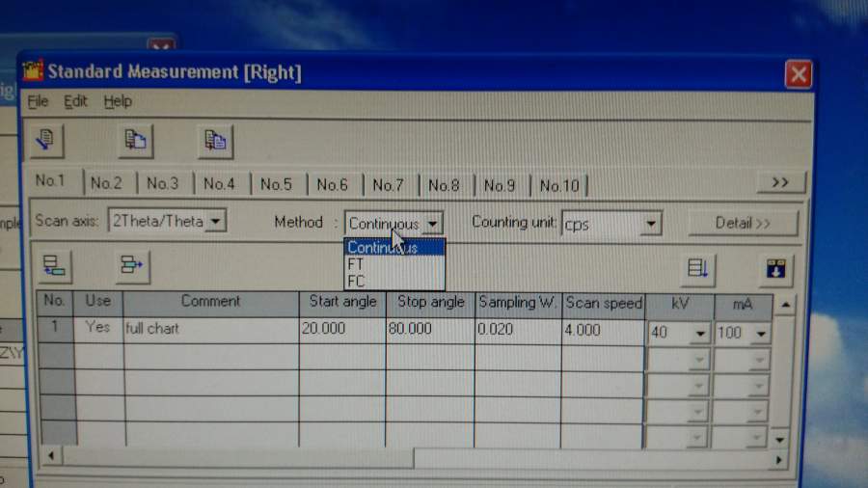Viewport: 868px width, 488px height.
Task: Switch to the No.8 tab
Action: pos(444,185)
